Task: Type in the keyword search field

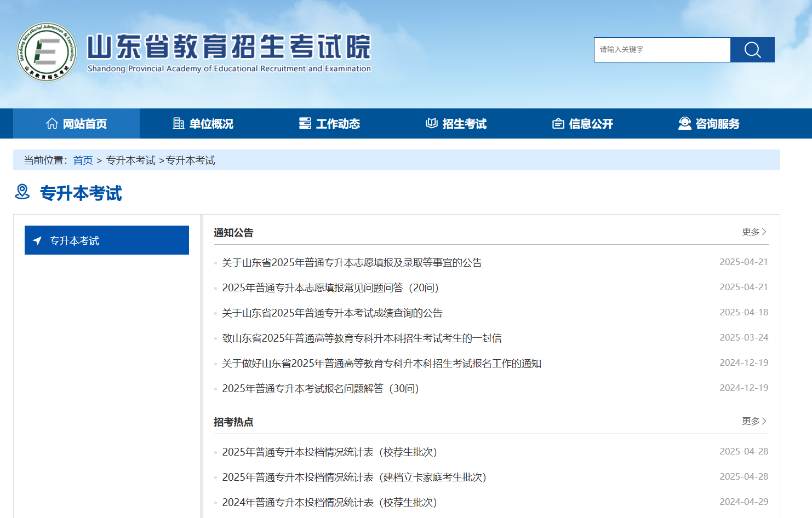Action: (662, 50)
